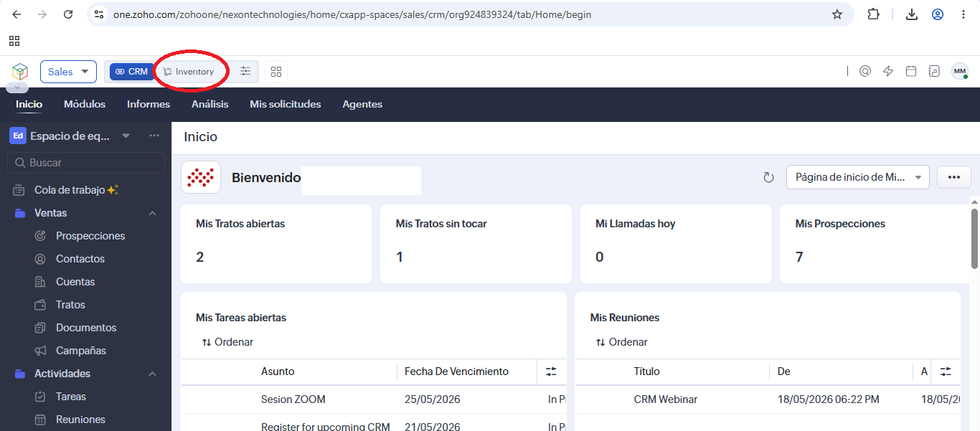Open Documentos module

click(x=85, y=328)
